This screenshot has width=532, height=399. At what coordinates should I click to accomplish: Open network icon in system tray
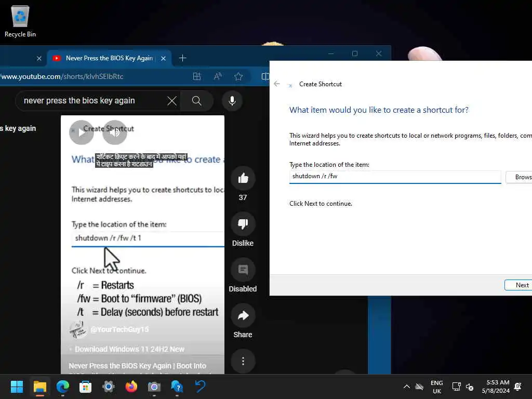[456, 387]
